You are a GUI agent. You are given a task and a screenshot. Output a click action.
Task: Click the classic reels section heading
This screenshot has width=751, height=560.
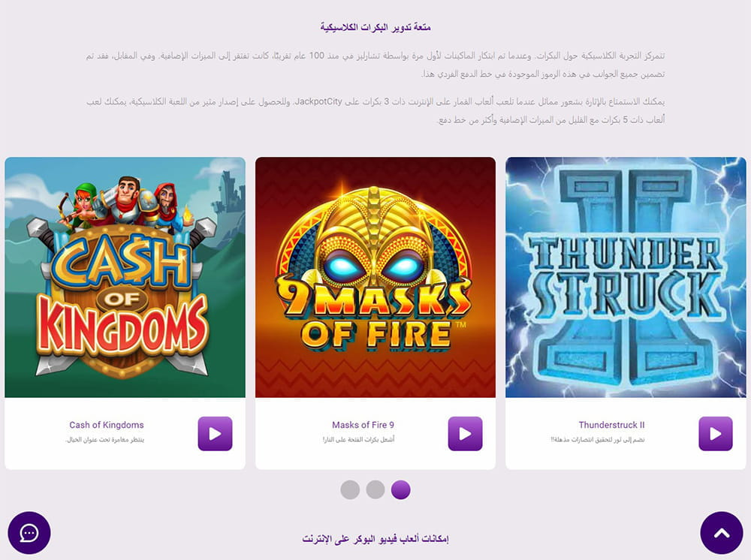pos(375,27)
